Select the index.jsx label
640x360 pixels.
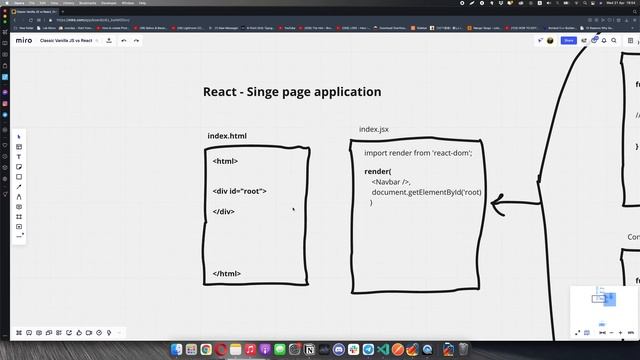click(374, 129)
